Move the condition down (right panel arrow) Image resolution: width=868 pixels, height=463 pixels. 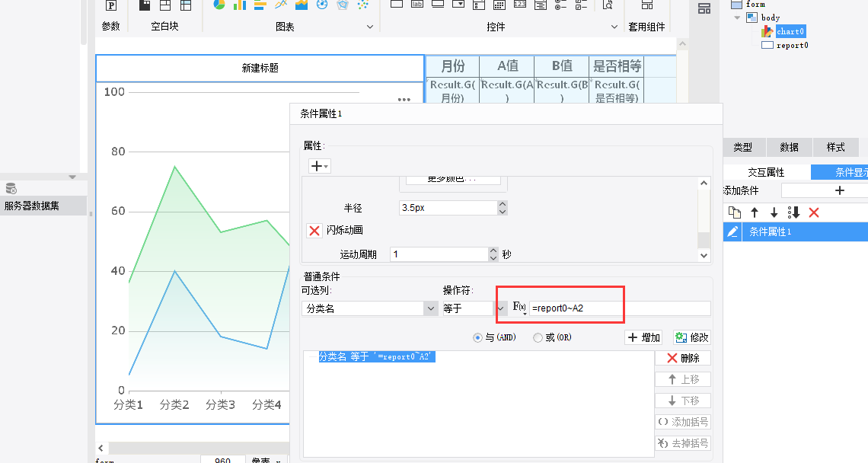click(774, 212)
